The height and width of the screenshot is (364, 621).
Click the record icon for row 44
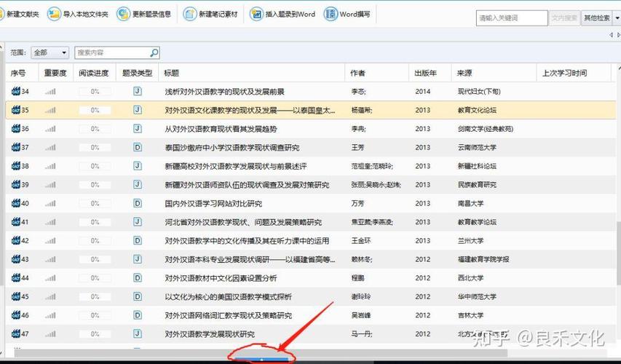point(15,277)
